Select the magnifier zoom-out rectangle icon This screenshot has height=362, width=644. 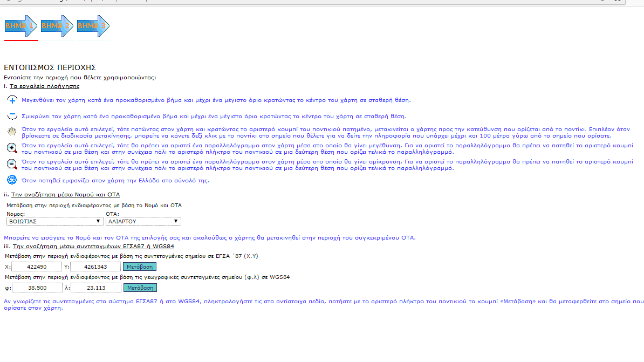point(12,165)
